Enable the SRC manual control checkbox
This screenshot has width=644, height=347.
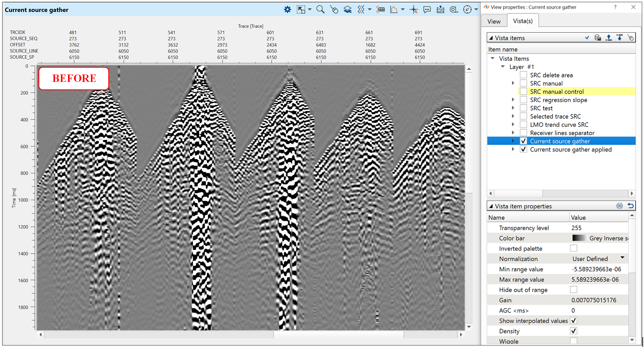coord(523,91)
